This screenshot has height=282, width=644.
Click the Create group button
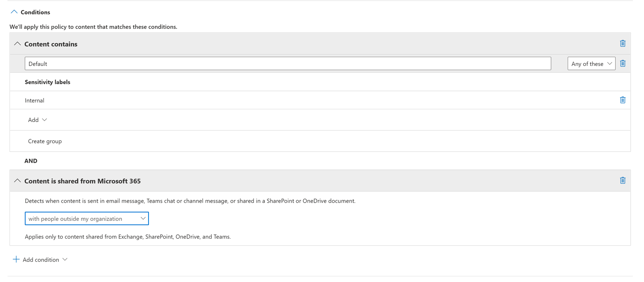[45, 141]
